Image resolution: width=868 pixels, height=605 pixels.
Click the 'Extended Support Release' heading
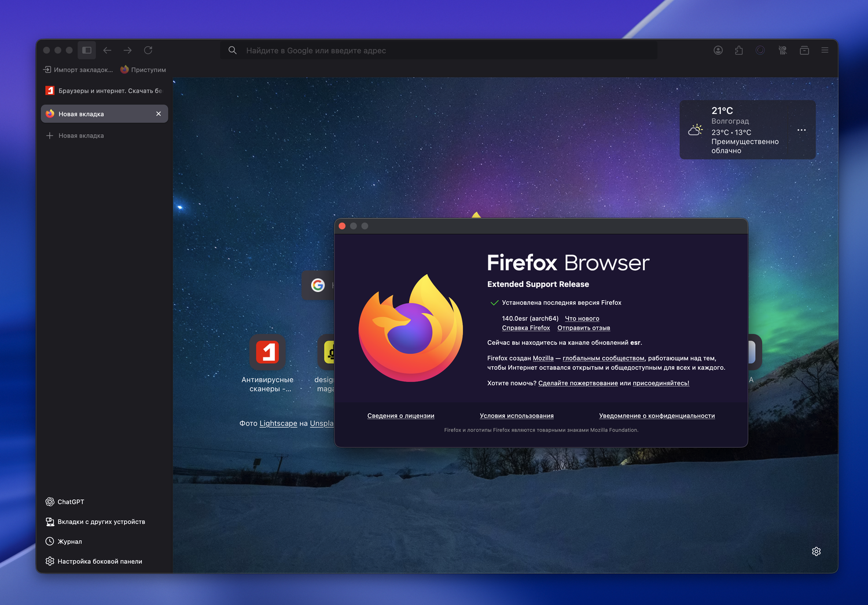(x=538, y=284)
